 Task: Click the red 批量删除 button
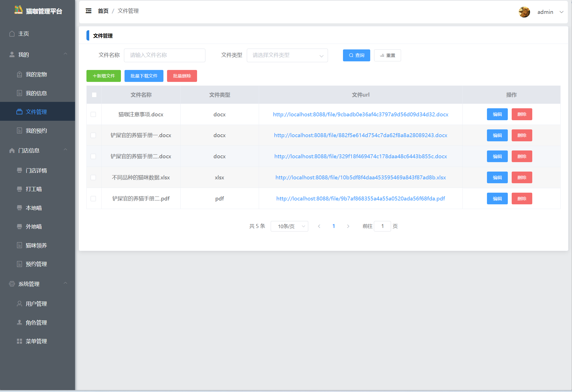point(182,76)
